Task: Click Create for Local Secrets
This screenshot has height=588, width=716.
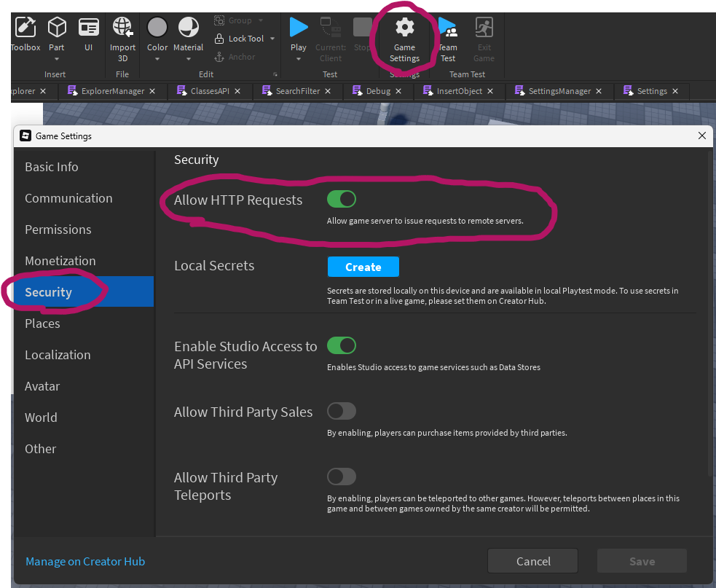Action: coord(363,267)
